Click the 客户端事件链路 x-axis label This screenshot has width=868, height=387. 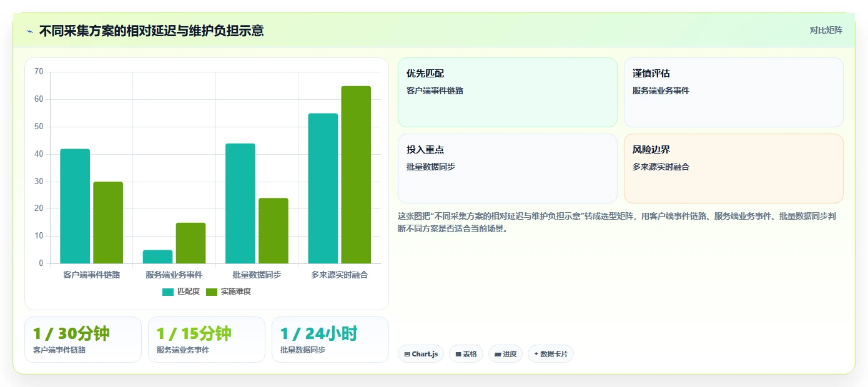[92, 275]
